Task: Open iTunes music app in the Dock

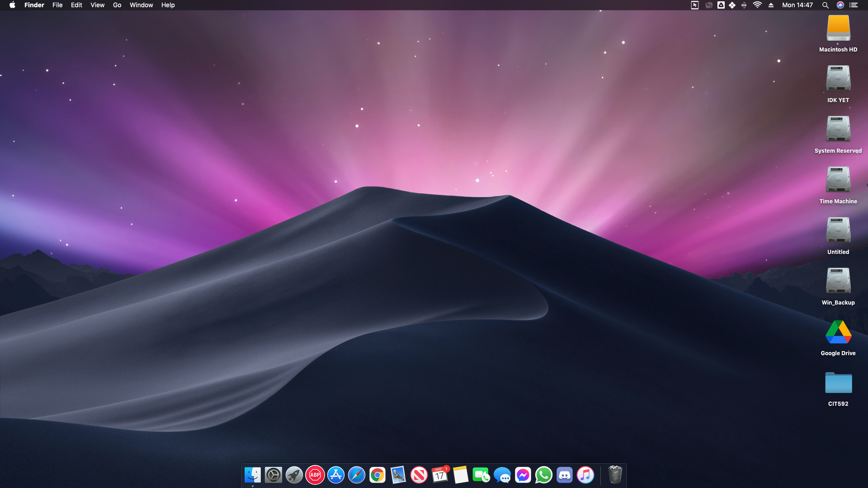Action: point(585,475)
